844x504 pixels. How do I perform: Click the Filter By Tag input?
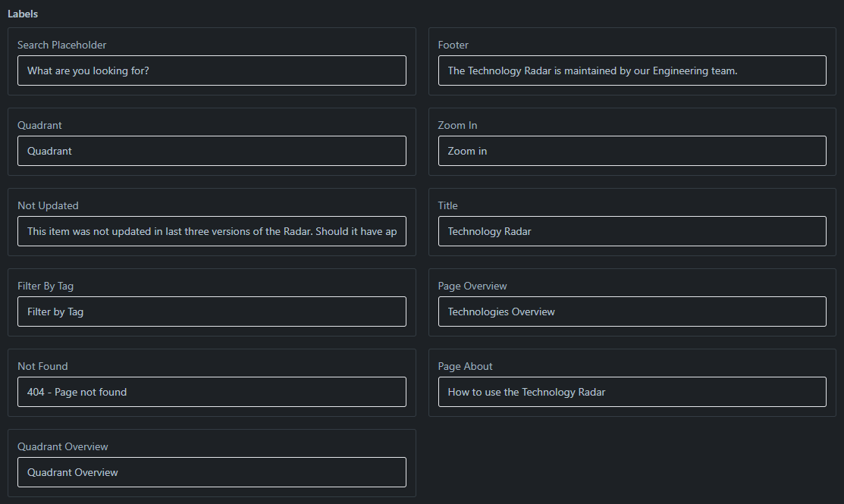[212, 311]
